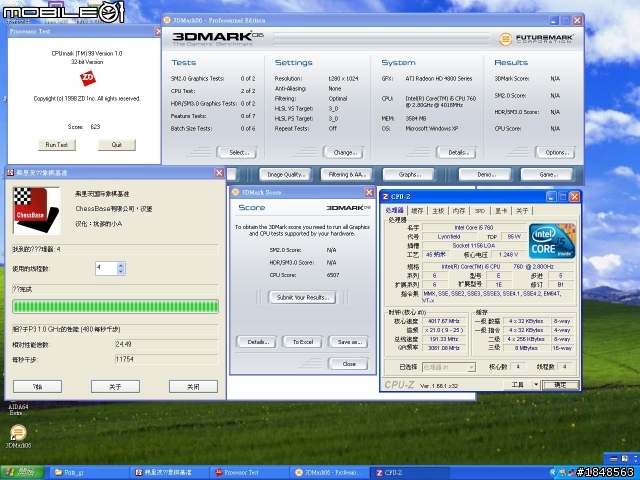Viewport: 640px width, 480px height.
Task: Click the CPU Score value in Score dialog
Action: [x=333, y=275]
